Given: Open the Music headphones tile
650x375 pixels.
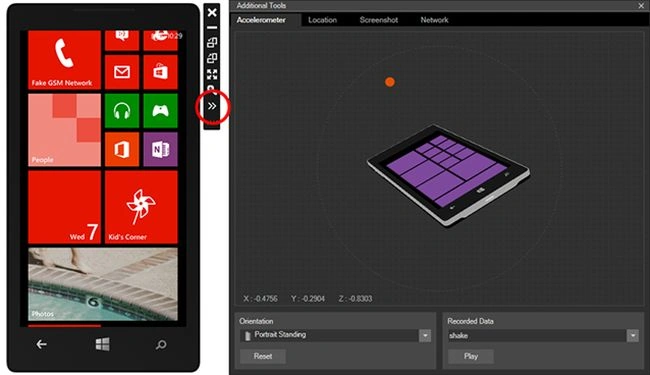Looking at the screenshot, I should click(x=122, y=111).
